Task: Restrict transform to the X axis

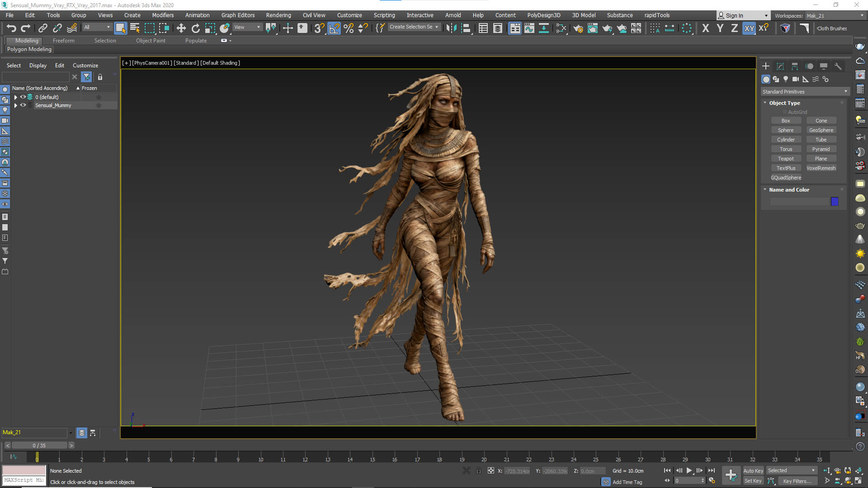Action: point(706,28)
